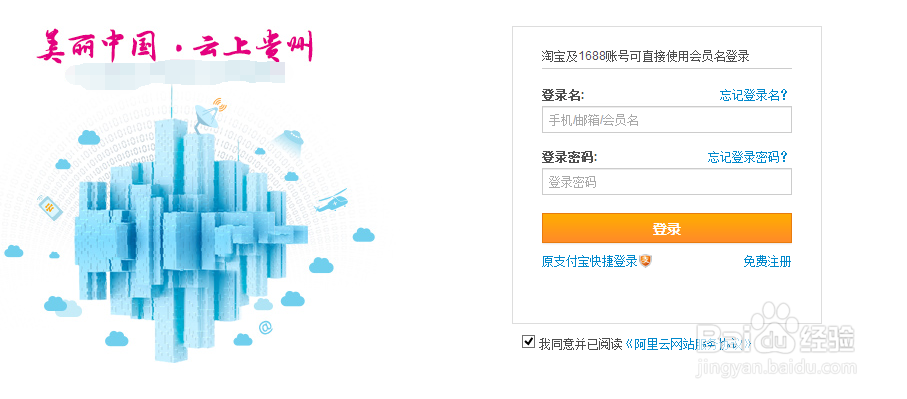Image resolution: width=907 pixels, height=399 pixels.
Task: Open the 阿里云网站服务协议 agreement link
Action: (688, 345)
